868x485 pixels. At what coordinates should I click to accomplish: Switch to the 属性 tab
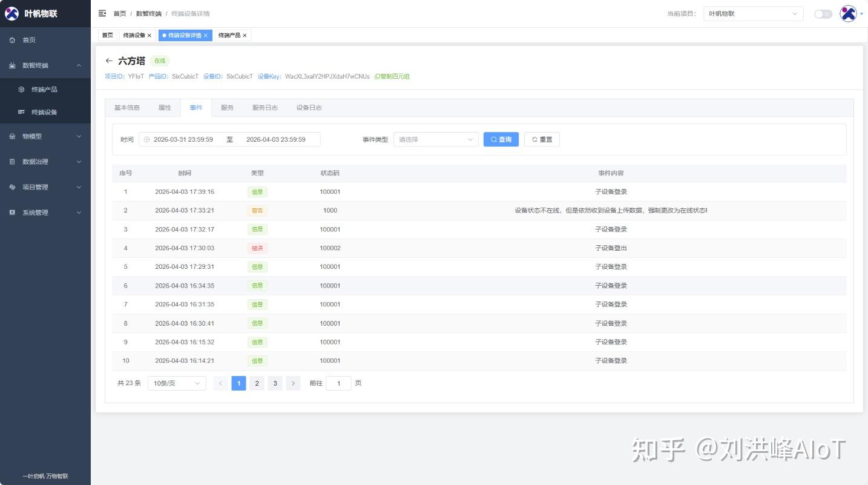point(165,108)
